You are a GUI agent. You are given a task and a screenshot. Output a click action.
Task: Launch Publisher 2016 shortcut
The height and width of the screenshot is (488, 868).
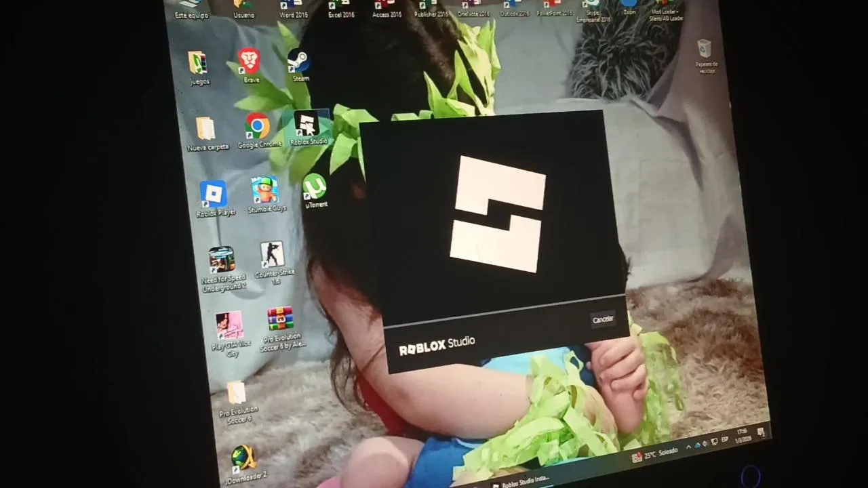[431, 9]
